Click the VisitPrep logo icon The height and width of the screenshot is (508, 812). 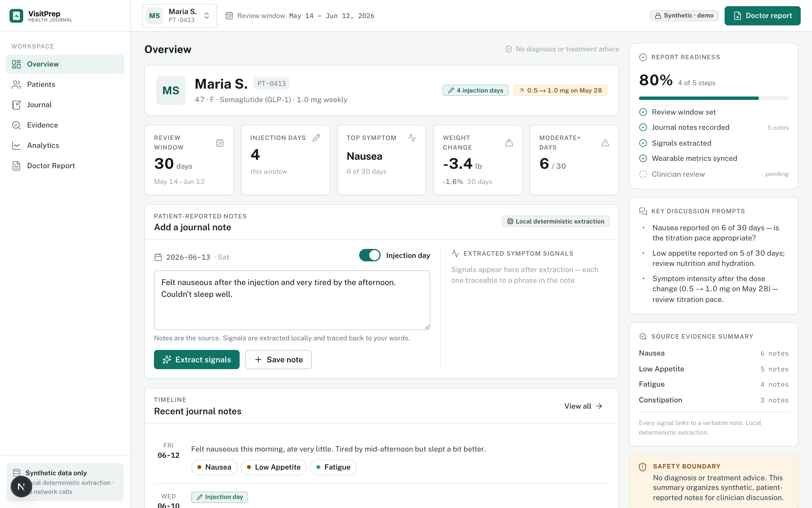[16, 16]
